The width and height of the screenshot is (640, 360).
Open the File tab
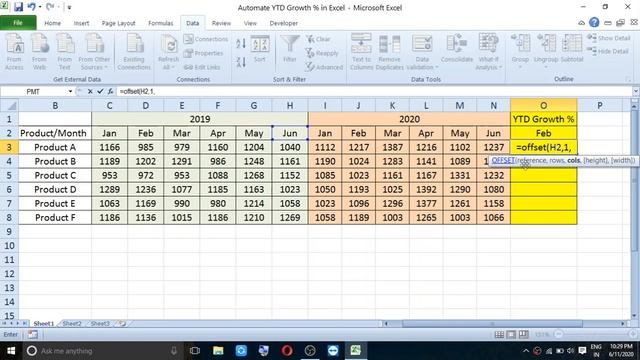[18, 23]
